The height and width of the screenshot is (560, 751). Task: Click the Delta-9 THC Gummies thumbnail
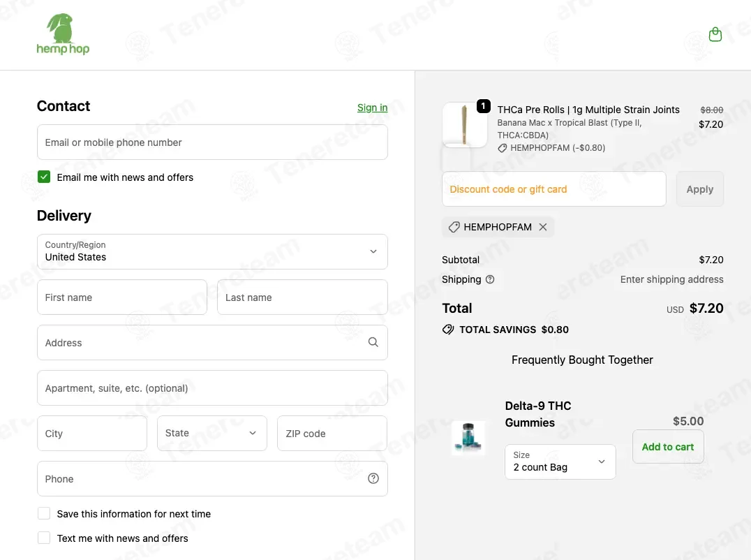pyautogui.click(x=468, y=438)
